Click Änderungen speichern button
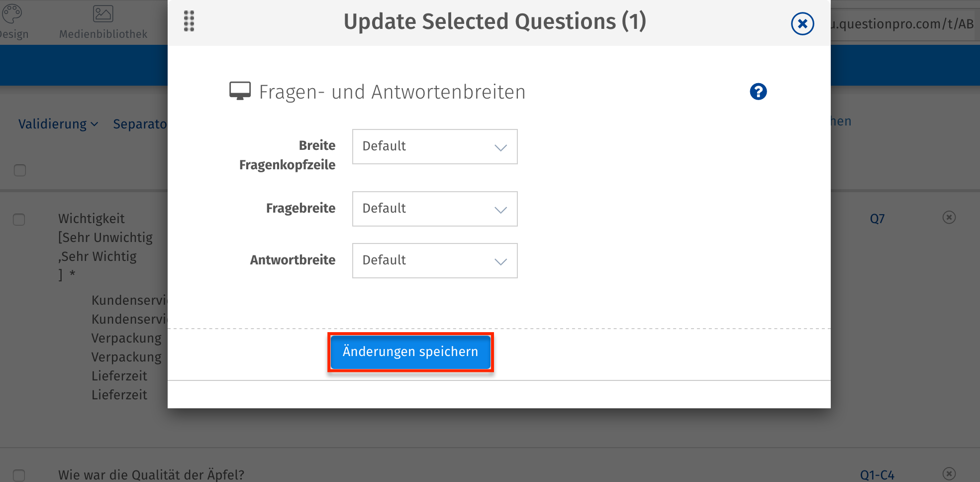980x482 pixels. point(410,352)
